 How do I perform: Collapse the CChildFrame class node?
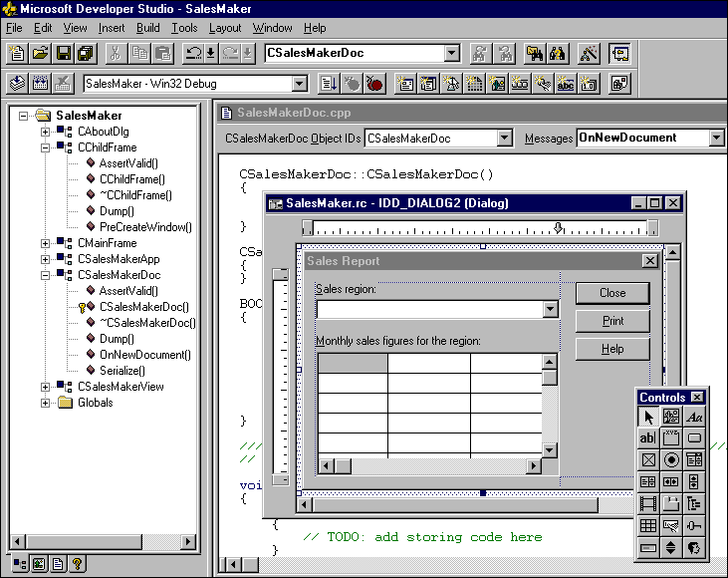coord(45,147)
